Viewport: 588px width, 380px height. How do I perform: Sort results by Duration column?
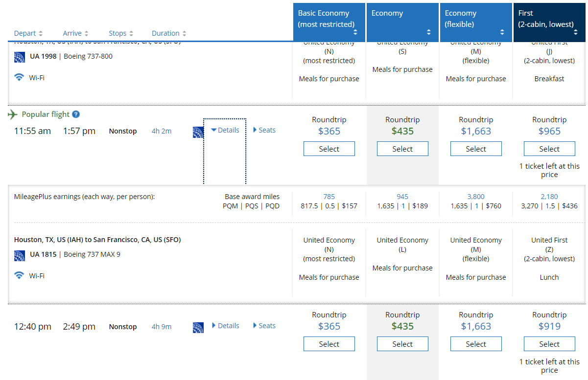point(169,33)
